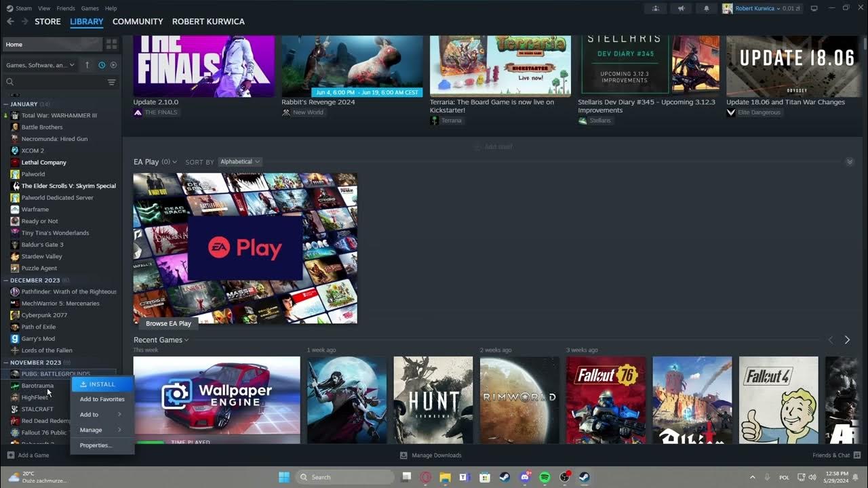
Task: Open Properties from the context menu
Action: [x=102, y=445]
